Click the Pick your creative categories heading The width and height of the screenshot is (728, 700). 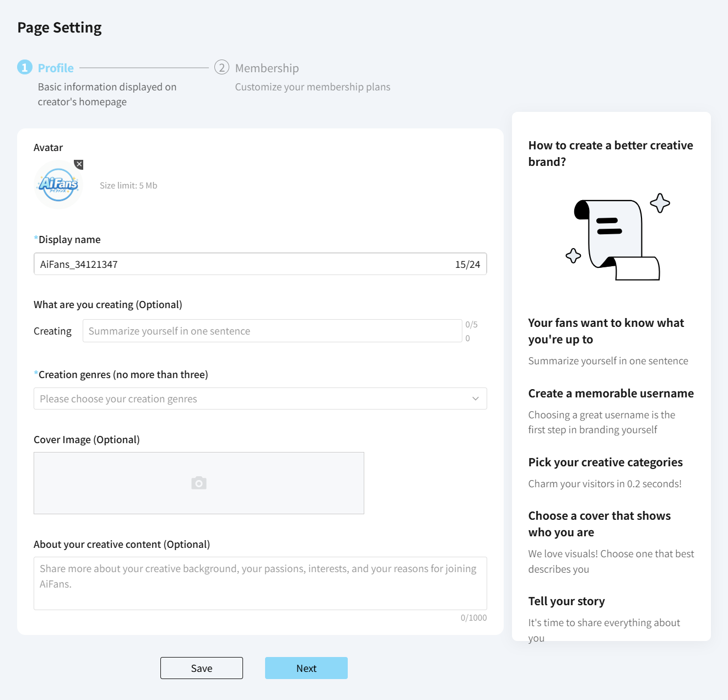click(605, 462)
